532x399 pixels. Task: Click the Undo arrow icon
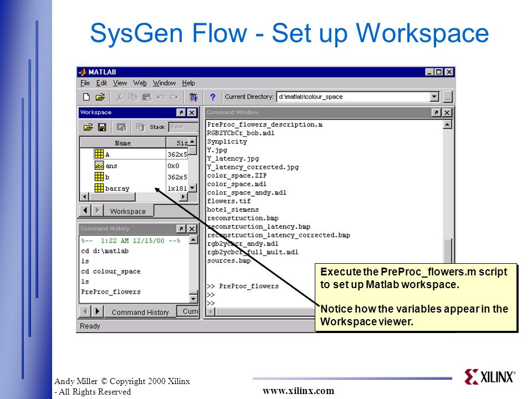tap(161, 97)
